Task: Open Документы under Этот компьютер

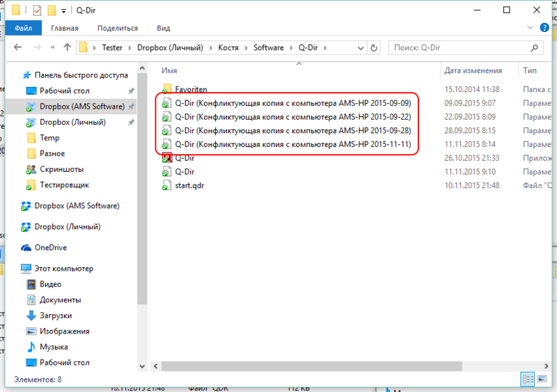Action: 60,299
